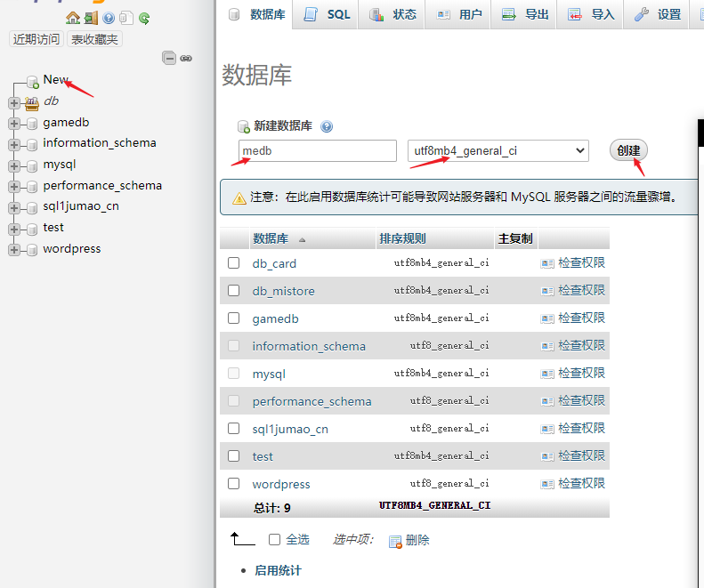
Task: Select New in the navigation tree
Action: click(55, 79)
